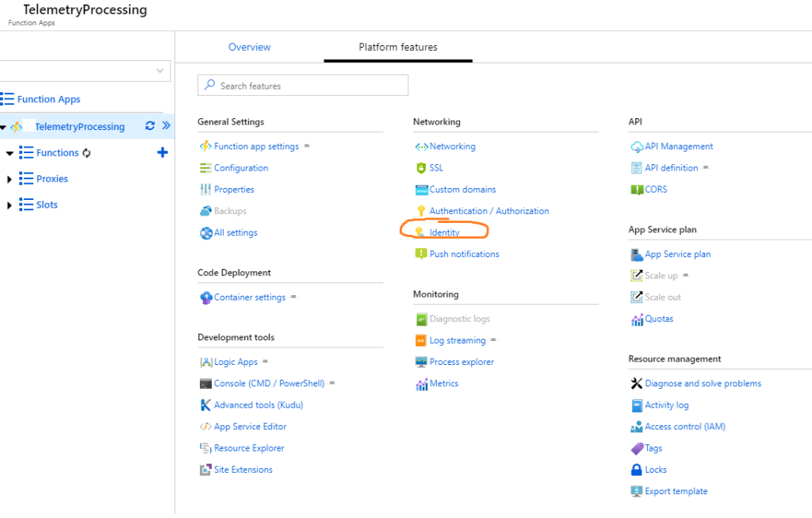This screenshot has width=812, height=518.
Task: Click the Custom domains www icon
Action: pyautogui.click(x=422, y=190)
